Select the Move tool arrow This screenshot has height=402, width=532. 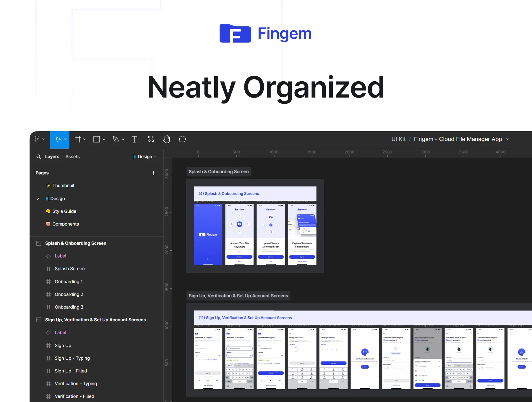[58, 139]
